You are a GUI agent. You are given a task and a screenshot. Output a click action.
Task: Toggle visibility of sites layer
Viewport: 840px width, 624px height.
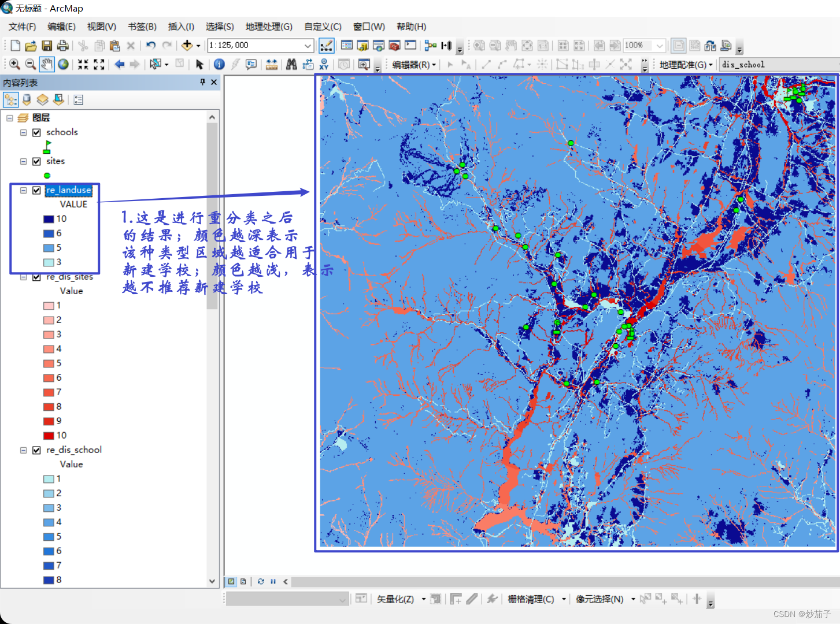[36, 161]
